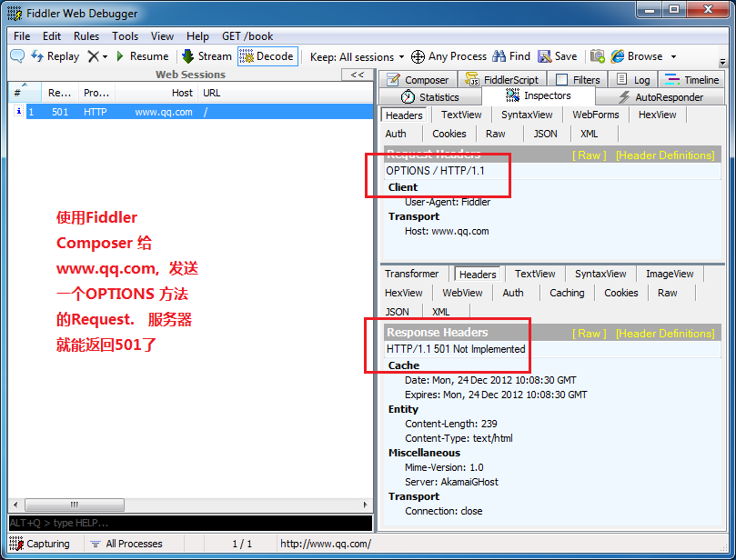The width and height of the screenshot is (736, 560).
Task: Click the horizontal scrollbar thumb in sessions list
Action: 75,505
